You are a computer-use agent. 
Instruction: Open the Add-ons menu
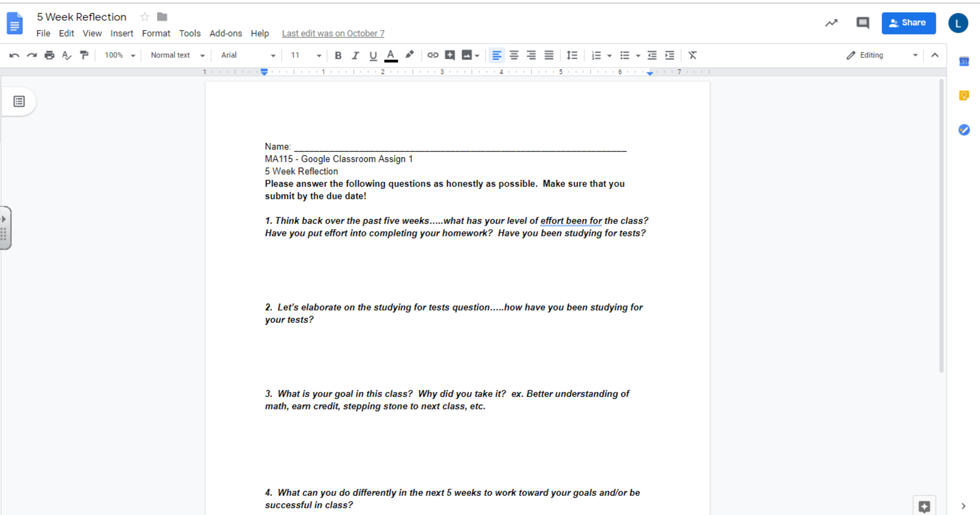(225, 34)
